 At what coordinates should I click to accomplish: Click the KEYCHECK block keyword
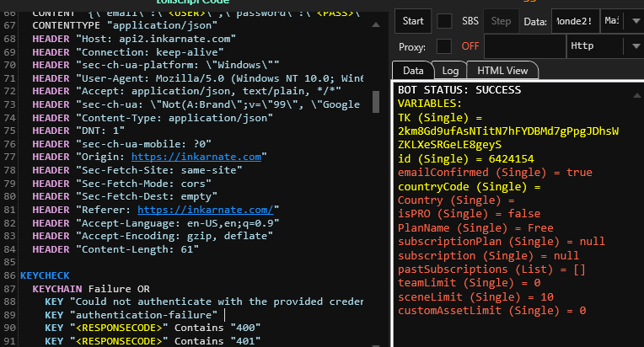click(45, 275)
